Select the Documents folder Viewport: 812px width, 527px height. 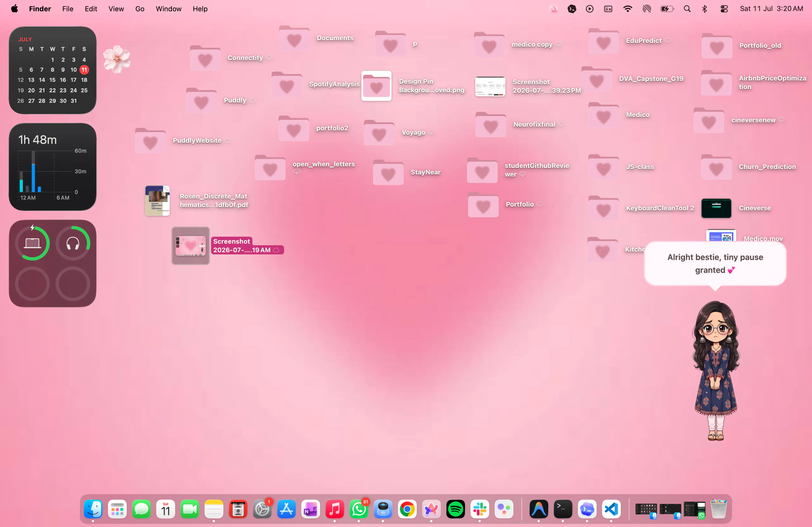point(294,38)
